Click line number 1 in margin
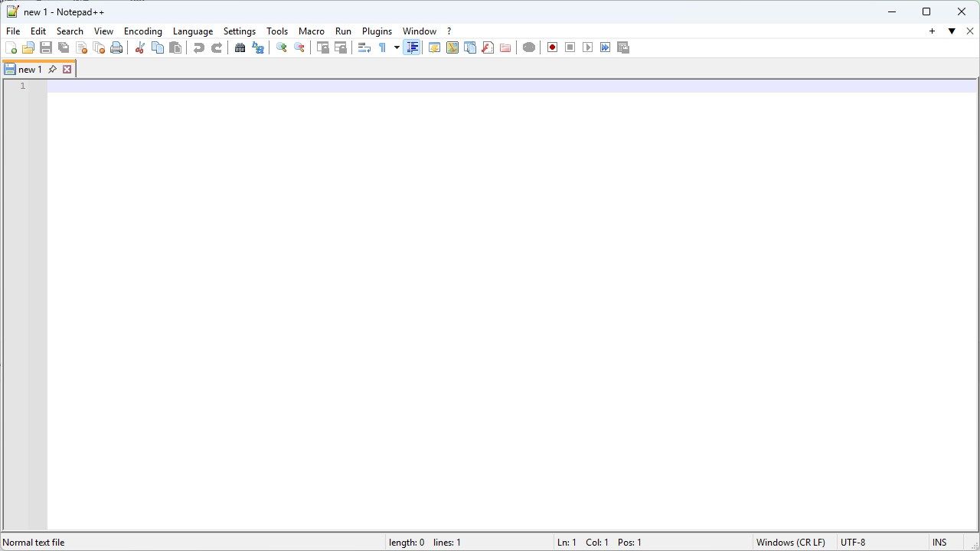 [22, 86]
